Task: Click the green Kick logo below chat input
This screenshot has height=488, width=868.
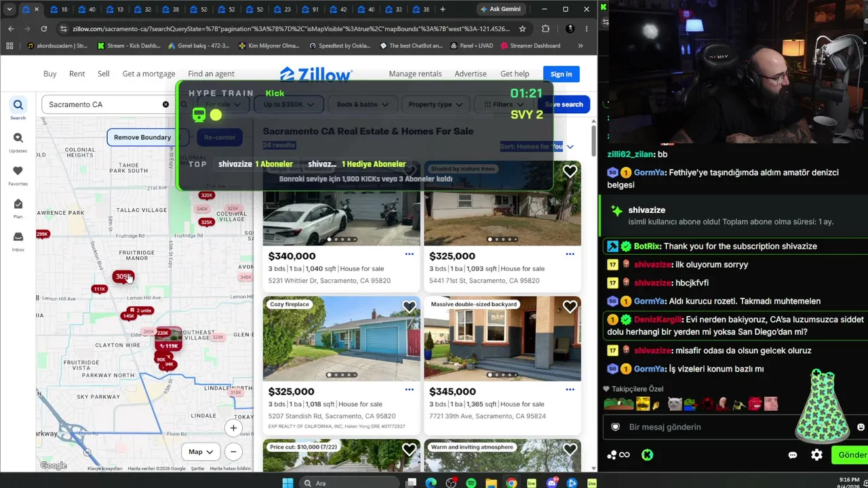Action: pyautogui.click(x=647, y=455)
